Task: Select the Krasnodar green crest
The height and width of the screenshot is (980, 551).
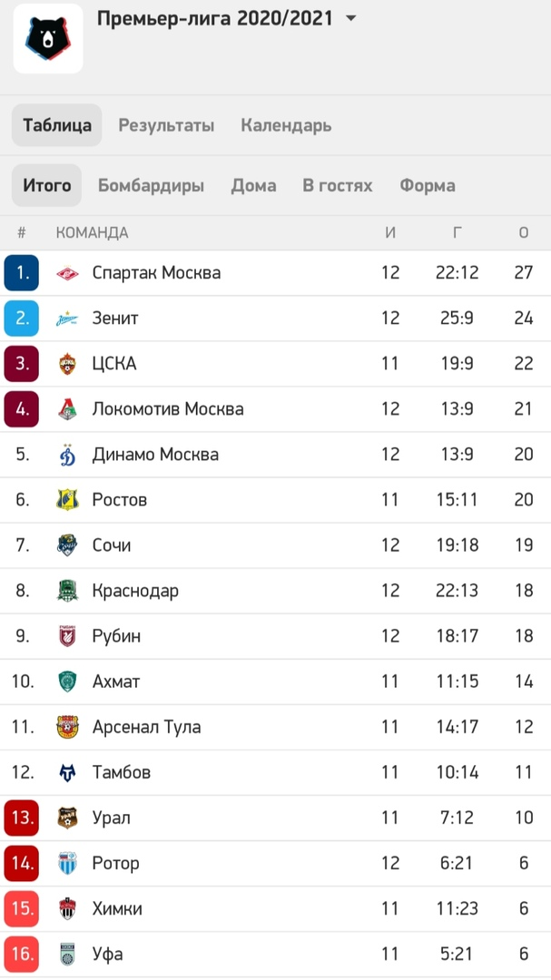Action: click(67, 591)
